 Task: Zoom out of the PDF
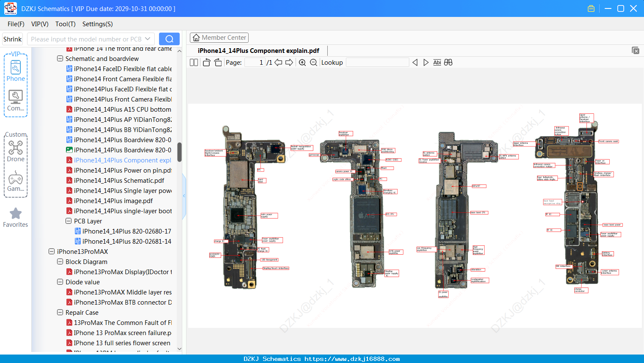[313, 63]
